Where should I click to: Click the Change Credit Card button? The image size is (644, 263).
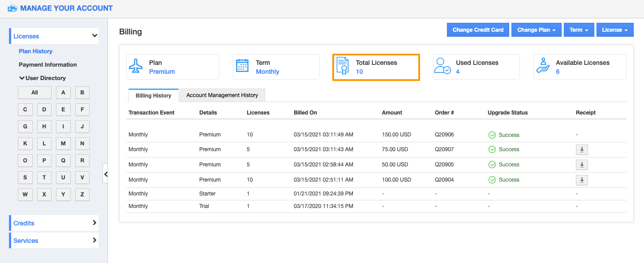click(x=478, y=30)
